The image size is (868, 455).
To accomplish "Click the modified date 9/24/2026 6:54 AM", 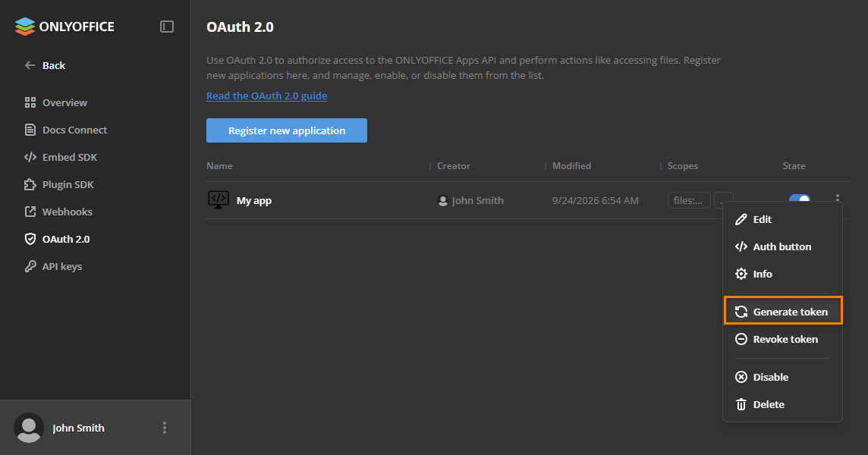I will click(595, 200).
